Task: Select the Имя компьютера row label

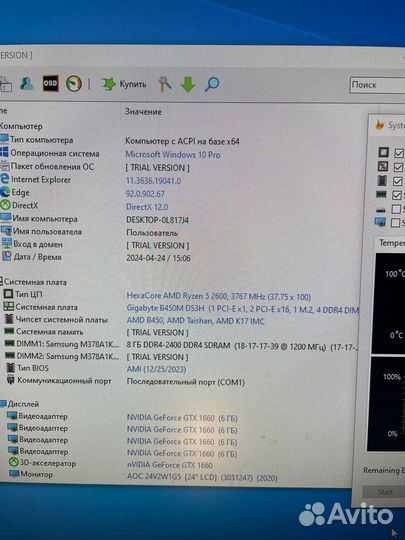Action: coord(45,218)
